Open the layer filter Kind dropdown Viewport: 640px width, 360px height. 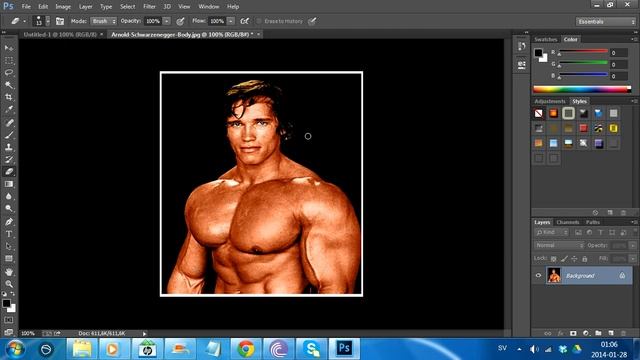coord(551,232)
